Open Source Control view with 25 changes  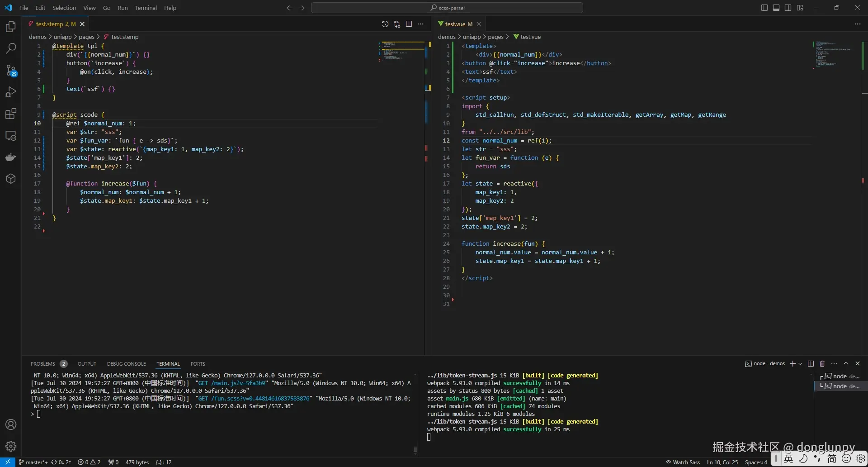[11, 70]
